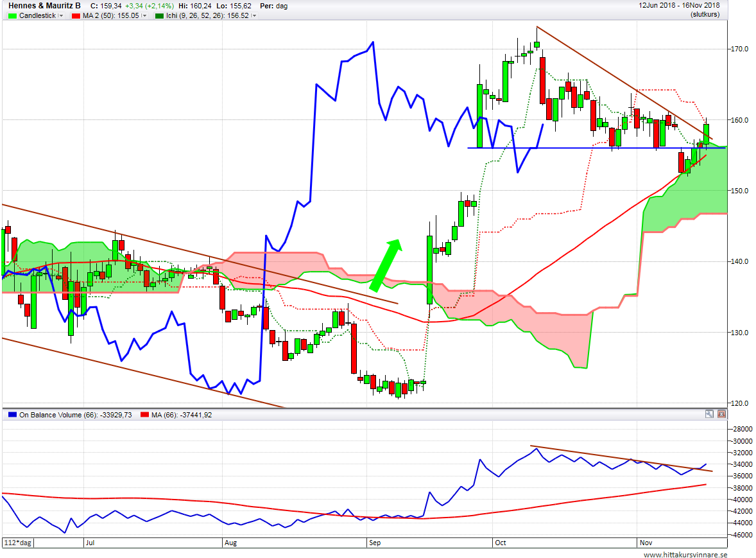This screenshot has height=558, width=756.
Task: Click the 'Oct' time axis label
Action: 500,543
